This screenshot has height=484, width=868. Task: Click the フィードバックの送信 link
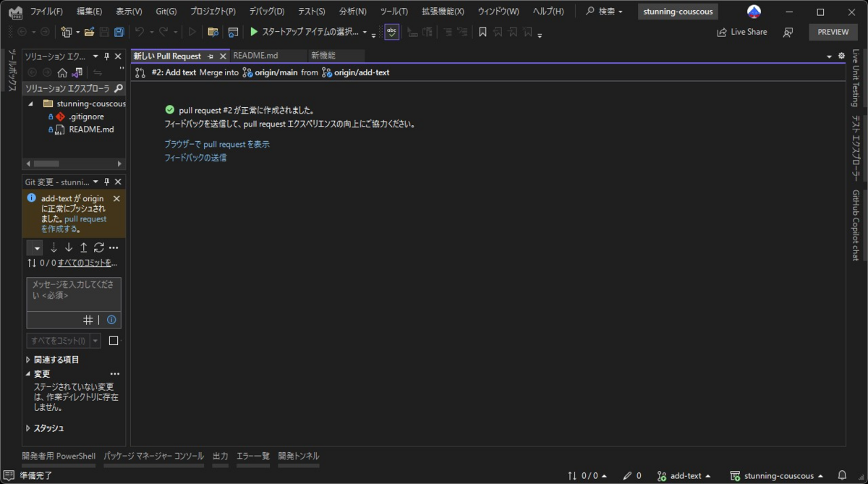pos(195,157)
